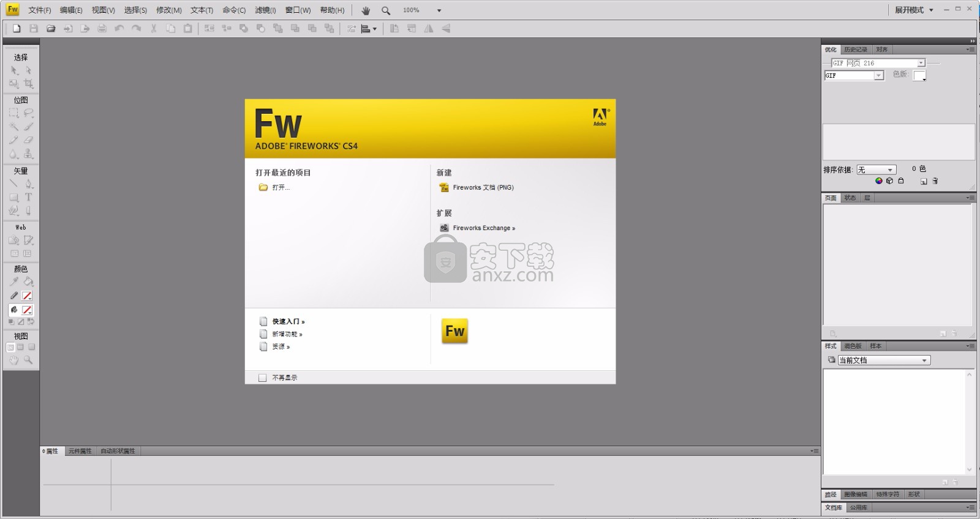Image resolution: width=980 pixels, height=519 pixels.
Task: Open the 修改(M) menu
Action: click(169, 10)
